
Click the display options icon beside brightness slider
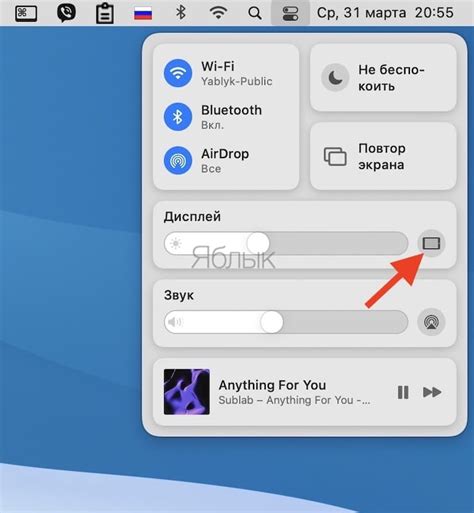pos(431,243)
